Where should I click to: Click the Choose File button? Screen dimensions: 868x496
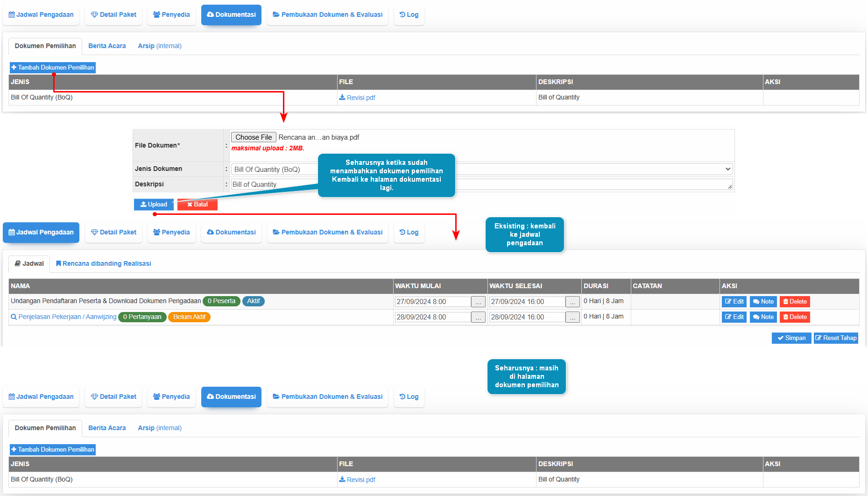coord(254,137)
